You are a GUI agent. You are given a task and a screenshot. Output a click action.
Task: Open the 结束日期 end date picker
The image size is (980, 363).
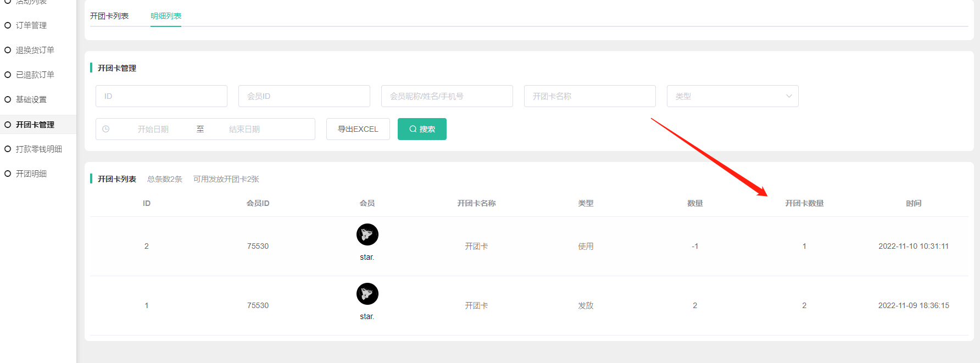click(x=244, y=129)
